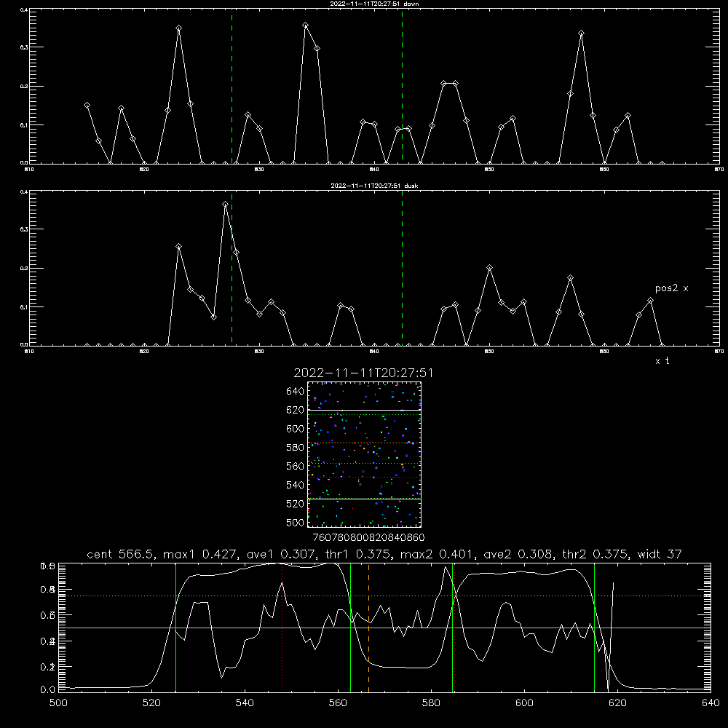Click the 'x t' label
This screenshot has width=728, height=728.
(662, 361)
